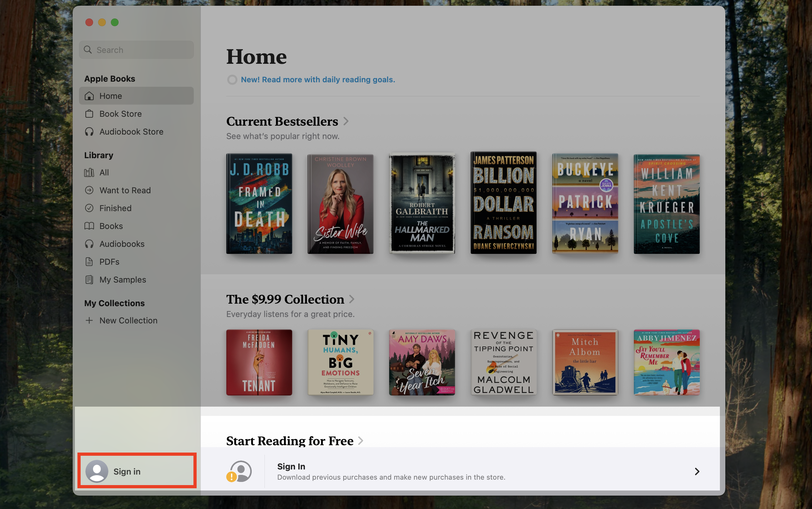Click the plus icon for New Collection
This screenshot has width=812, height=509.
(x=89, y=320)
